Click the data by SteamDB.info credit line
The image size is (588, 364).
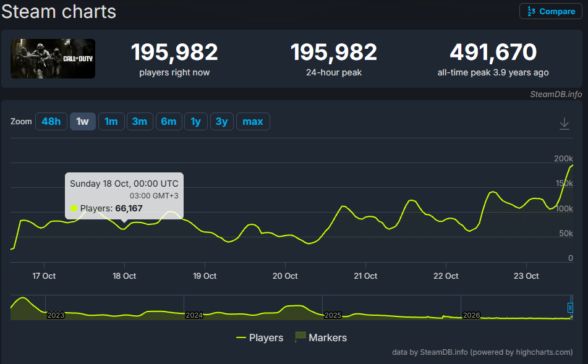tap(482, 352)
